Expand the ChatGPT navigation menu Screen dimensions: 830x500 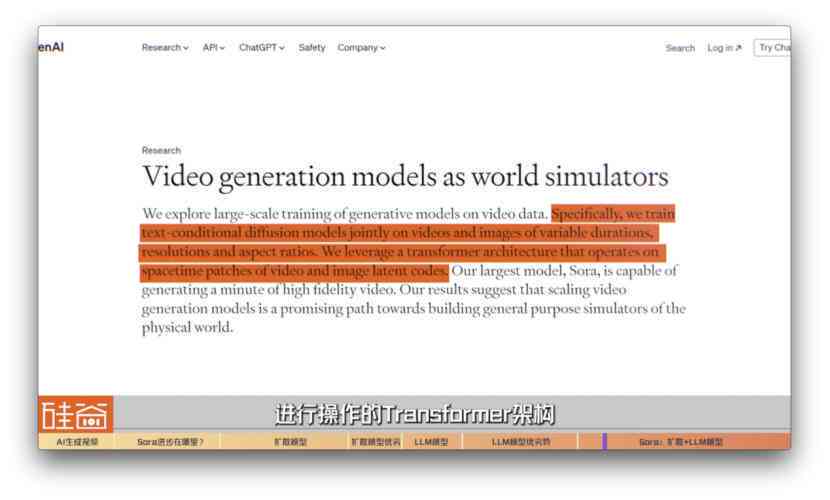[x=261, y=48]
